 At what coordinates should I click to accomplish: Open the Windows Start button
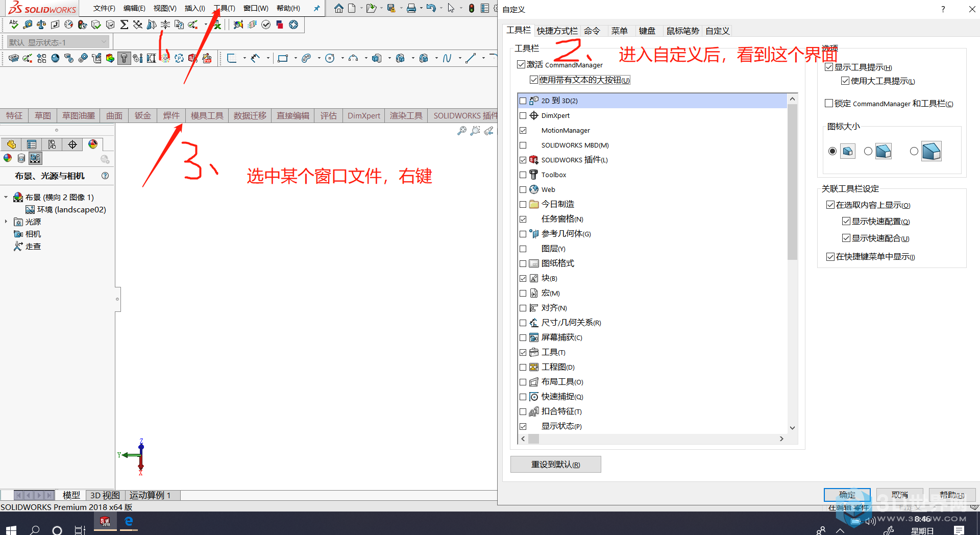(x=11, y=529)
